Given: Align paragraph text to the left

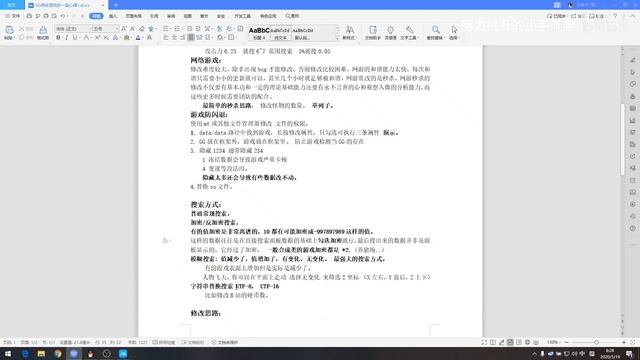Looking at the screenshot, I should (166, 38).
